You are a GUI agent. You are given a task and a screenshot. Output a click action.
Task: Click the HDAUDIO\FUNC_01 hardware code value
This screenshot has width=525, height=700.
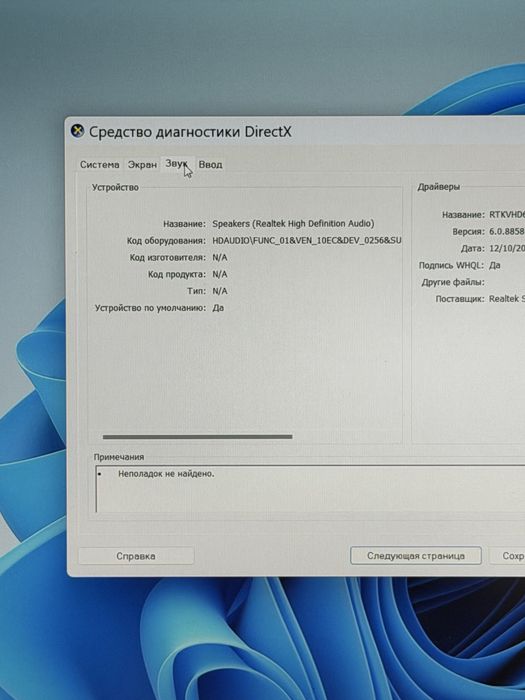(307, 241)
